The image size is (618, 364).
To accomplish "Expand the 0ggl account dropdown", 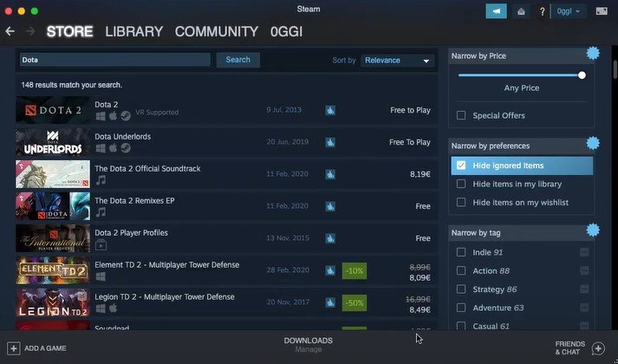I will pos(570,11).
